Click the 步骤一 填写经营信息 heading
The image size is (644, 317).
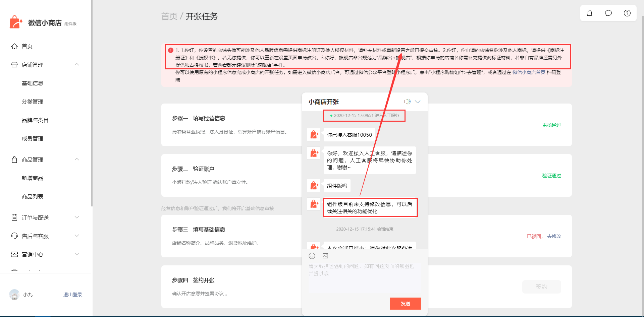click(x=199, y=118)
